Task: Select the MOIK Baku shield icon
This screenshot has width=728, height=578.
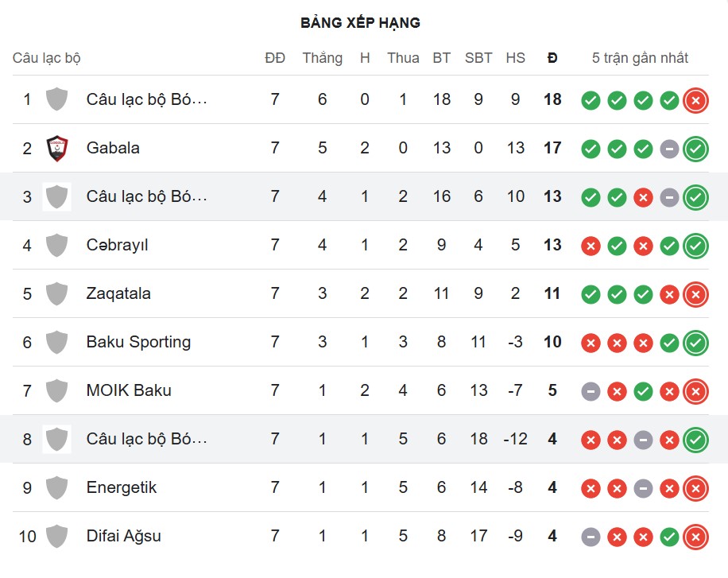Action: (56, 390)
